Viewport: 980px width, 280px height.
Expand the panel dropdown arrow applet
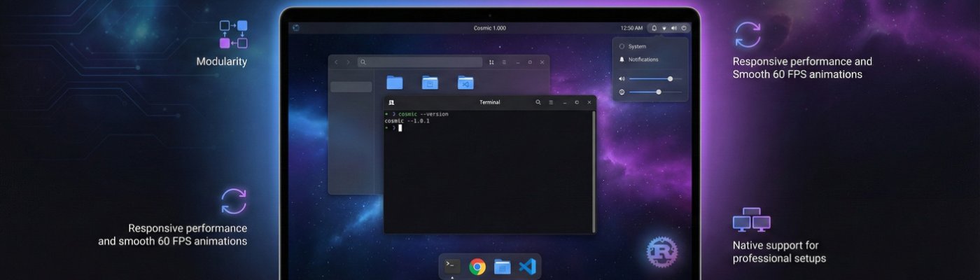point(664,28)
